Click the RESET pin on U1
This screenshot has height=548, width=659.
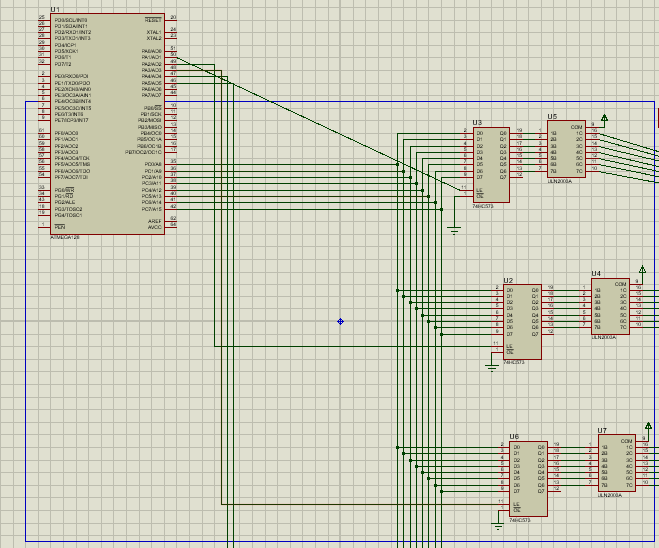click(x=172, y=19)
